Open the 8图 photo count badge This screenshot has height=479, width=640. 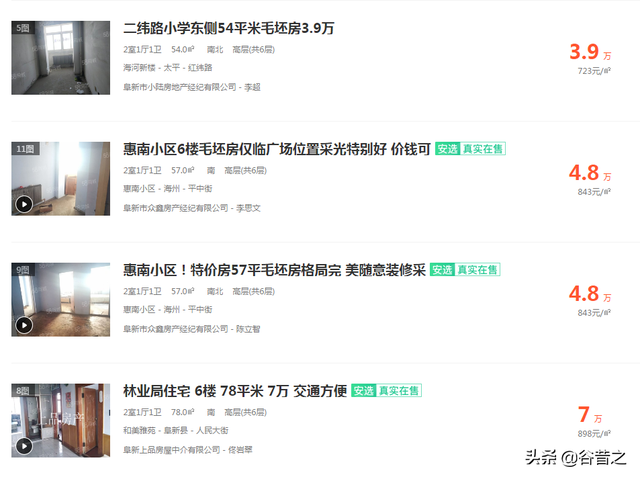click(x=23, y=391)
